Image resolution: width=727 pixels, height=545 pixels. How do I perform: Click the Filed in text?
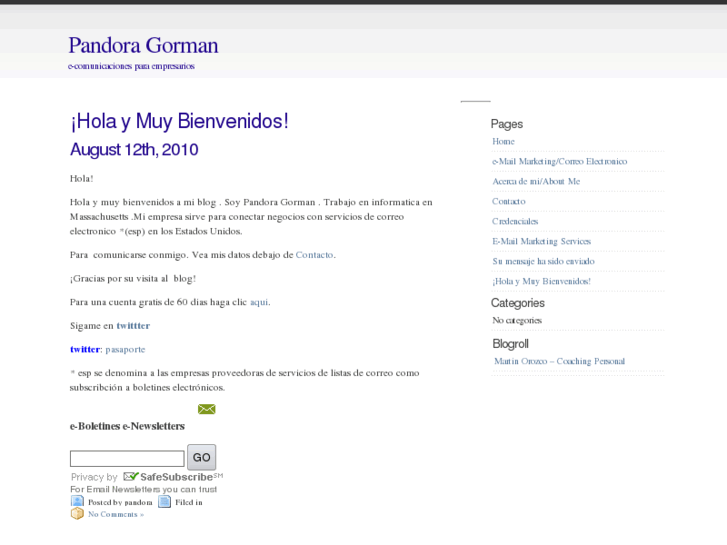click(189, 502)
